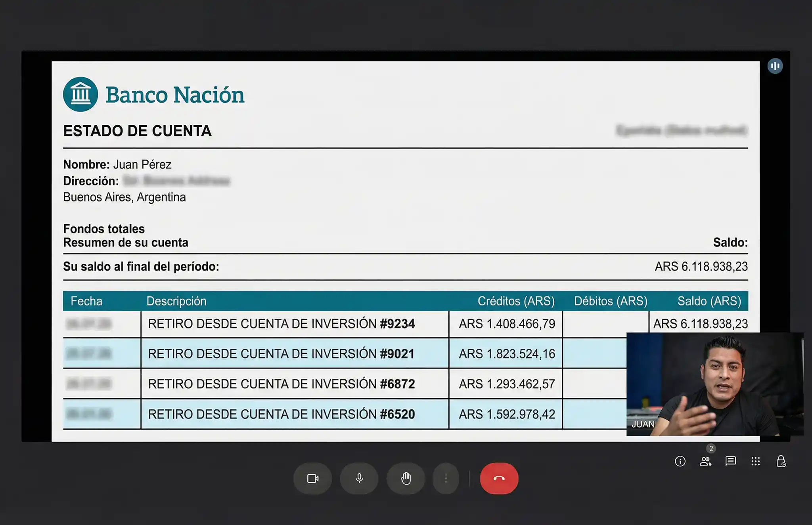Open host controls lock icon
The width and height of the screenshot is (812, 525).
(781, 461)
